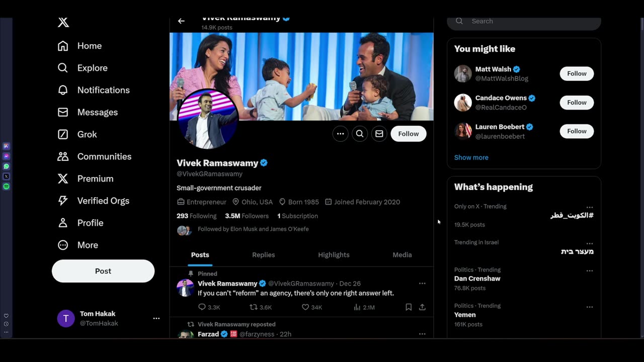644x362 pixels.
Task: Search posts on this profile
Action: click(x=360, y=134)
